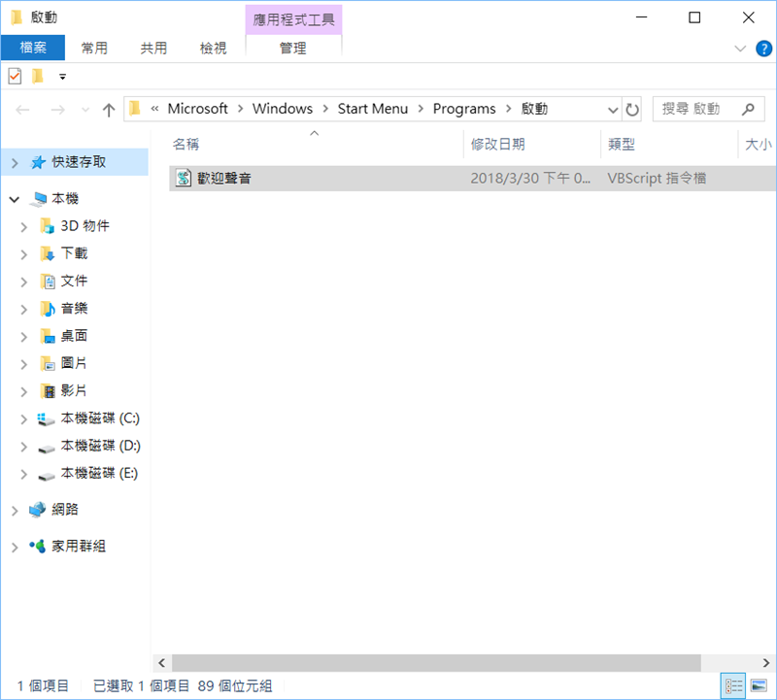Switch to large icons view in status bar
The image size is (777, 700).
759,685
